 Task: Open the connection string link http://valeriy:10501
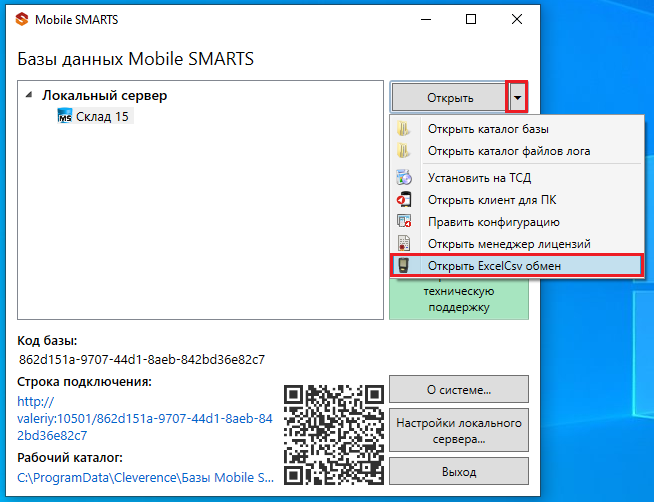click(x=145, y=418)
